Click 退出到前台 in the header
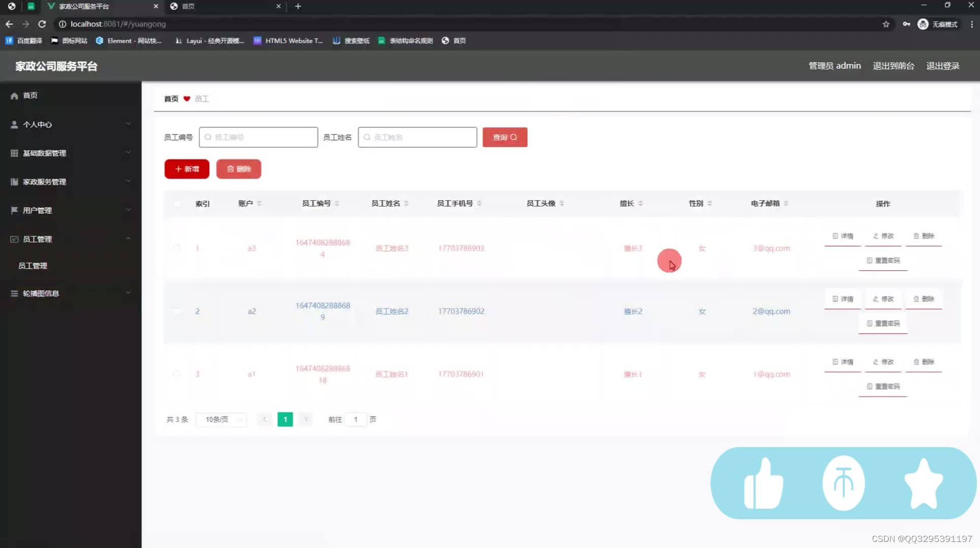The height and width of the screenshot is (548, 980). click(x=893, y=66)
